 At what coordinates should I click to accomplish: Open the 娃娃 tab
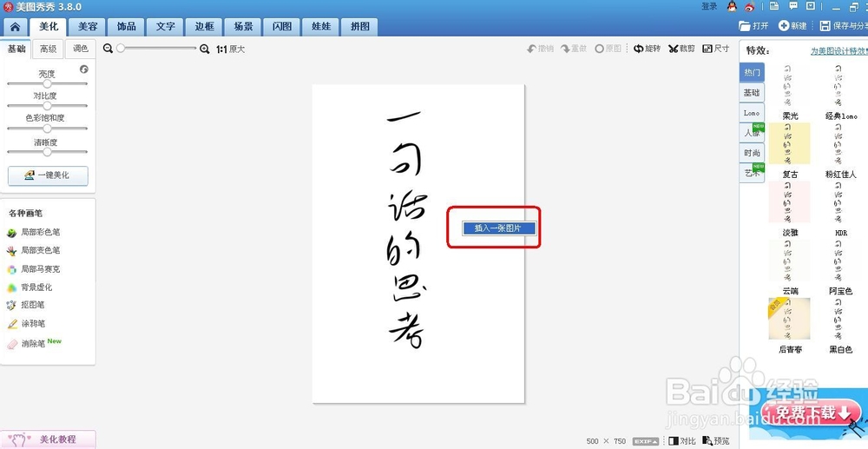coord(320,27)
